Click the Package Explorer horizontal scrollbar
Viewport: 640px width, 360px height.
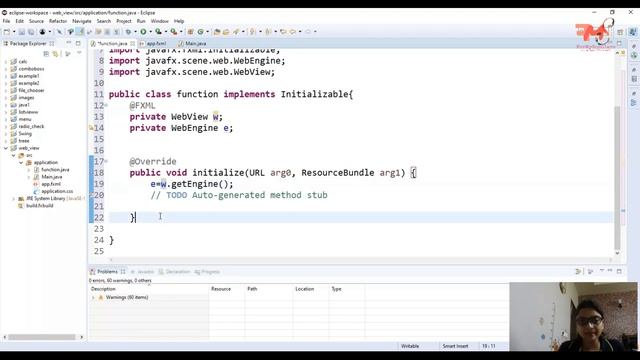pyautogui.click(x=42, y=337)
